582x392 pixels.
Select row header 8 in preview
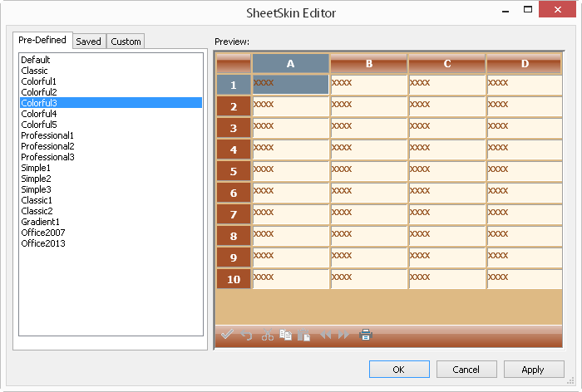pyautogui.click(x=234, y=236)
